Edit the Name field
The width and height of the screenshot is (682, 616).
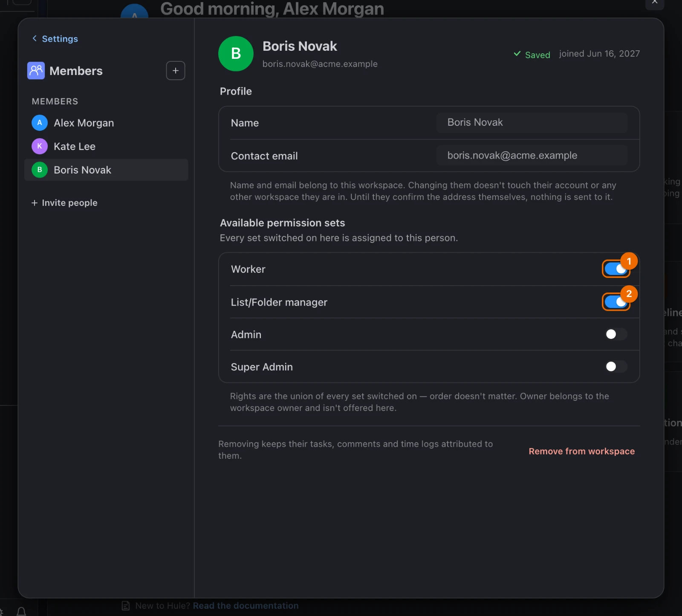(532, 122)
